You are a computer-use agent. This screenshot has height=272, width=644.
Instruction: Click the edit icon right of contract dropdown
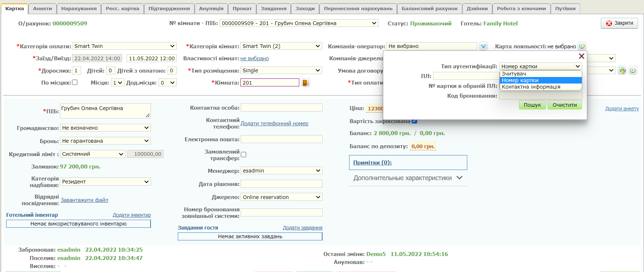[x=622, y=70]
